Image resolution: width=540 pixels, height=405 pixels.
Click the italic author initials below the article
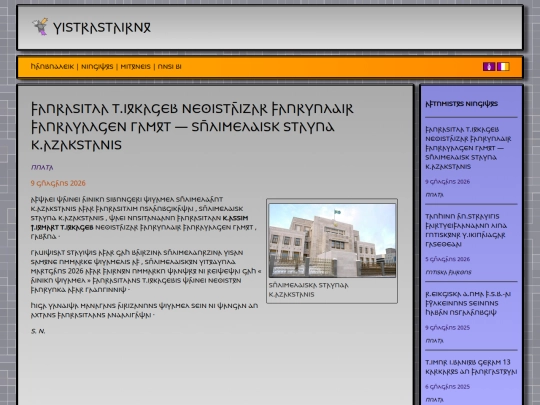38,331
